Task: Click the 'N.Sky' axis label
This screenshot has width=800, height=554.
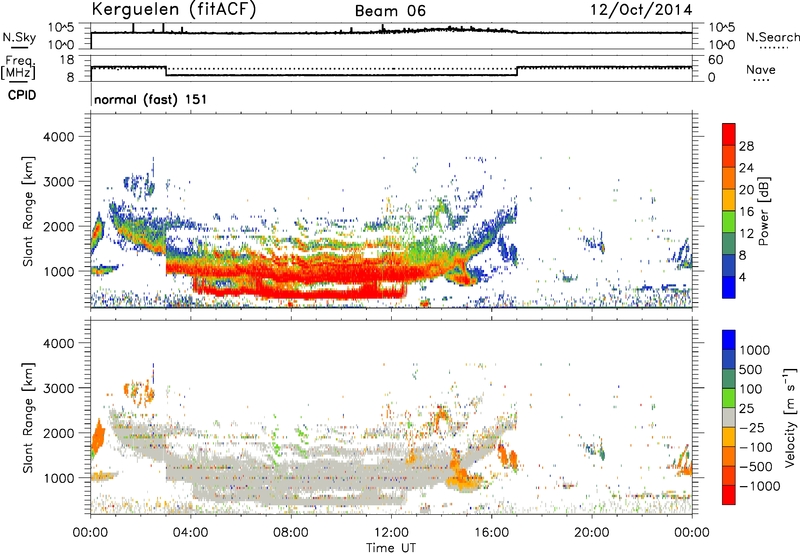Action: (19, 38)
